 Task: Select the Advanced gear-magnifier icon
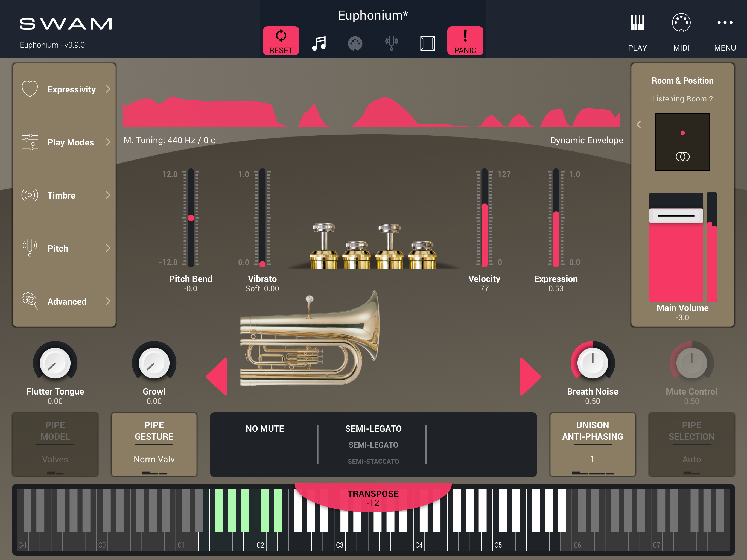click(x=30, y=301)
